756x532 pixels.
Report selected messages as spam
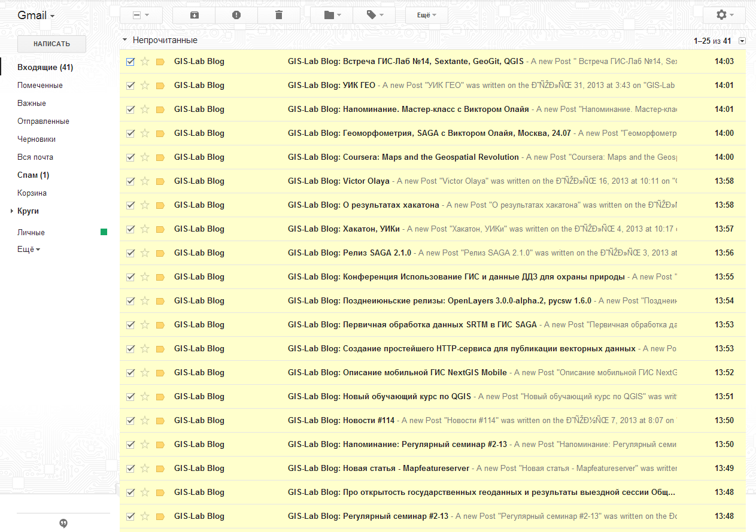pos(236,15)
